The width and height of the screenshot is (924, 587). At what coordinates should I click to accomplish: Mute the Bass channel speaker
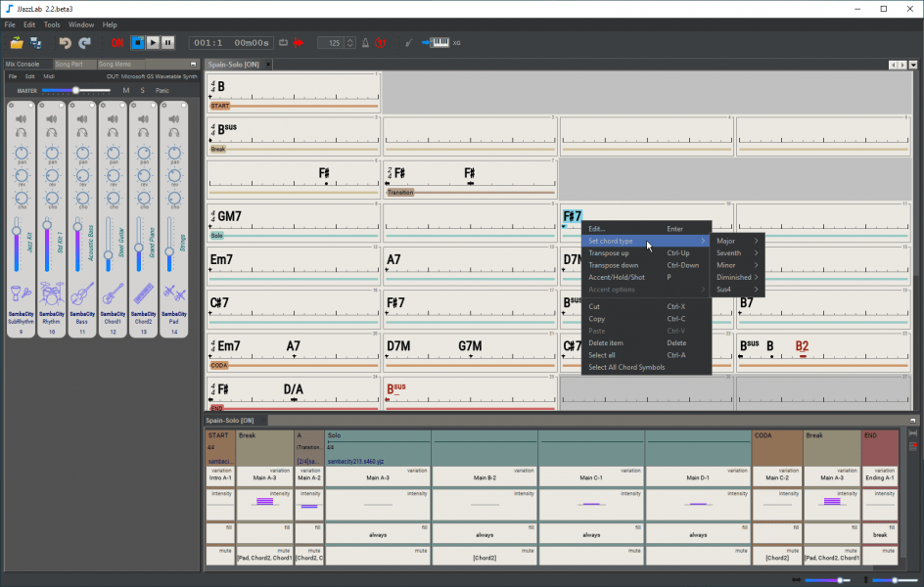pos(82,119)
